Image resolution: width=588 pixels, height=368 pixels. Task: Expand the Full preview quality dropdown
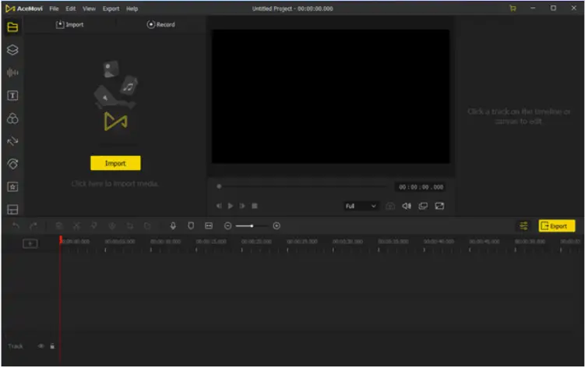(361, 207)
